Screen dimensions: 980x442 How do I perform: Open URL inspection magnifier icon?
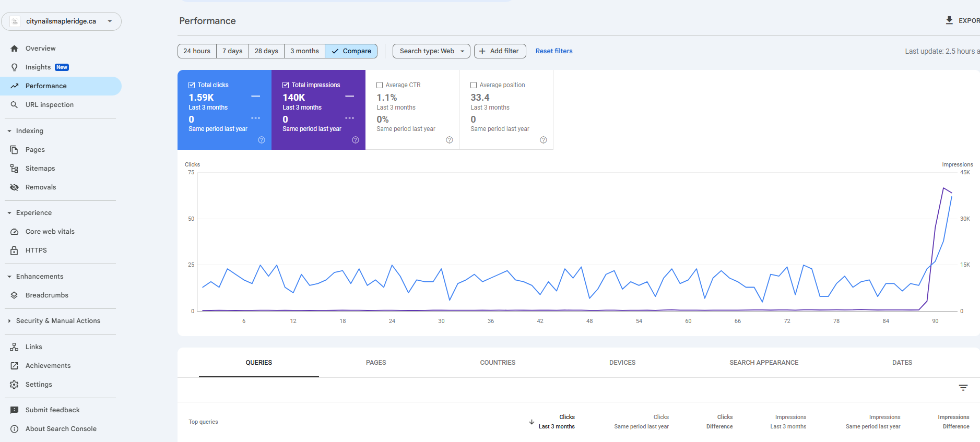click(x=15, y=105)
